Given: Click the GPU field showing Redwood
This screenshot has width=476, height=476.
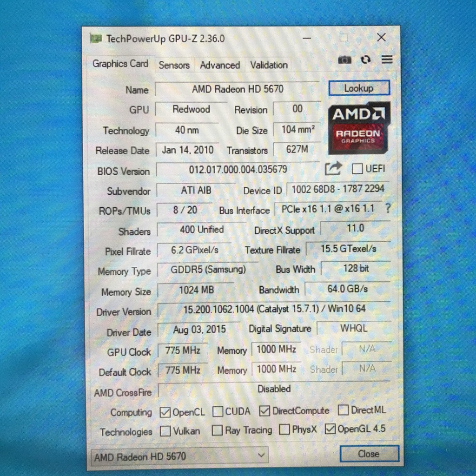Looking at the screenshot, I should [x=191, y=109].
